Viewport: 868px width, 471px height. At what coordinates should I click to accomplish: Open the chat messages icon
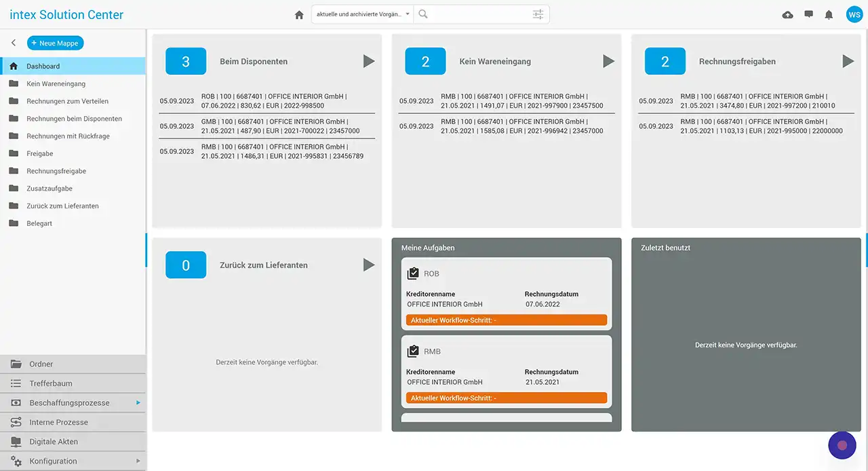point(808,14)
